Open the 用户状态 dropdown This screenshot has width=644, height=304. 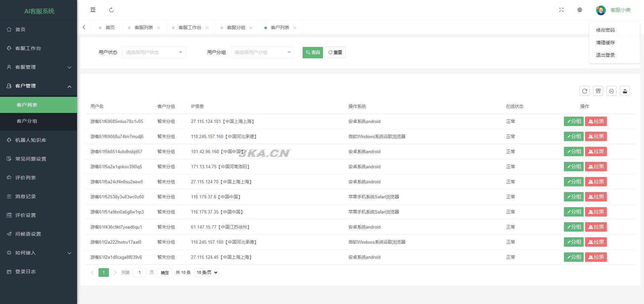(154, 52)
